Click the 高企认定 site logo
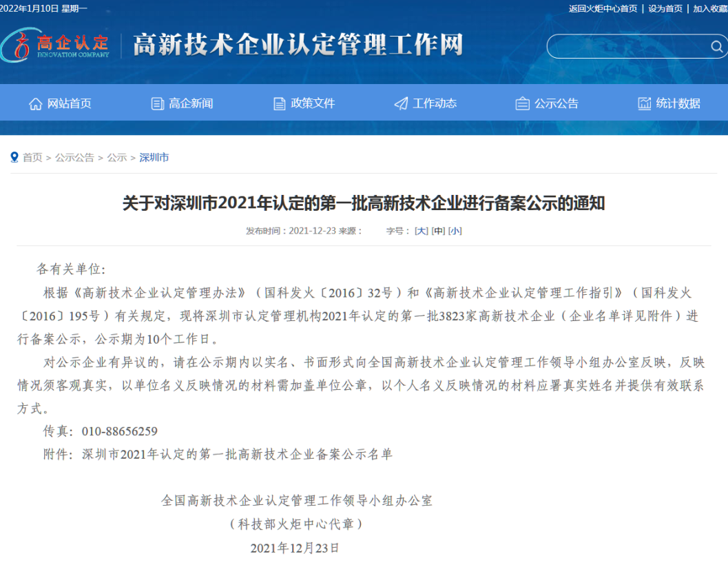The image size is (728, 567). [x=55, y=45]
